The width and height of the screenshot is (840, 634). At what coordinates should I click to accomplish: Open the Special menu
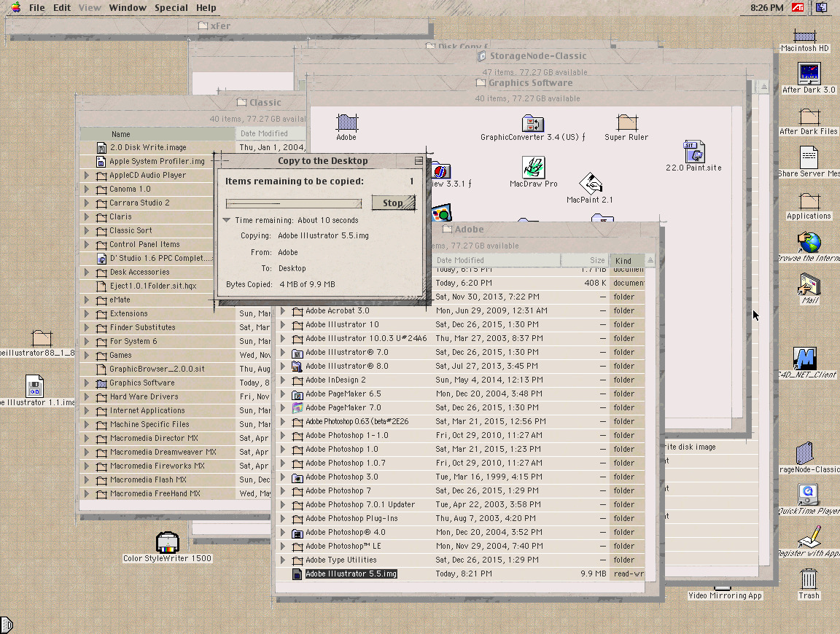pyautogui.click(x=171, y=7)
